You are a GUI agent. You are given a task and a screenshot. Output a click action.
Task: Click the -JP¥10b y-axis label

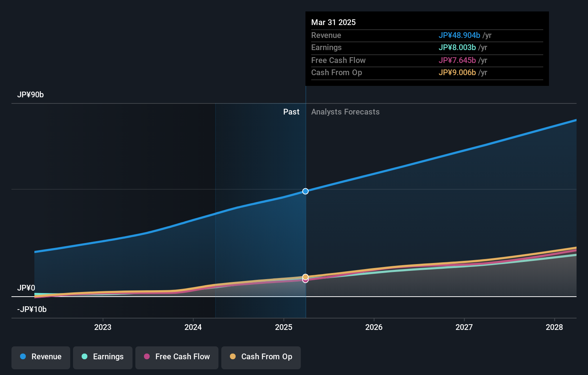32,310
